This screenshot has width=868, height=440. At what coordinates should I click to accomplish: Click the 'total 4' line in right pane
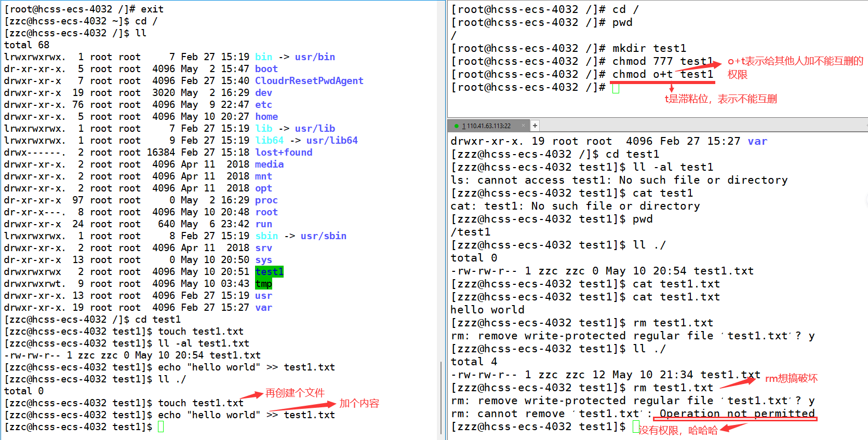pos(474,362)
